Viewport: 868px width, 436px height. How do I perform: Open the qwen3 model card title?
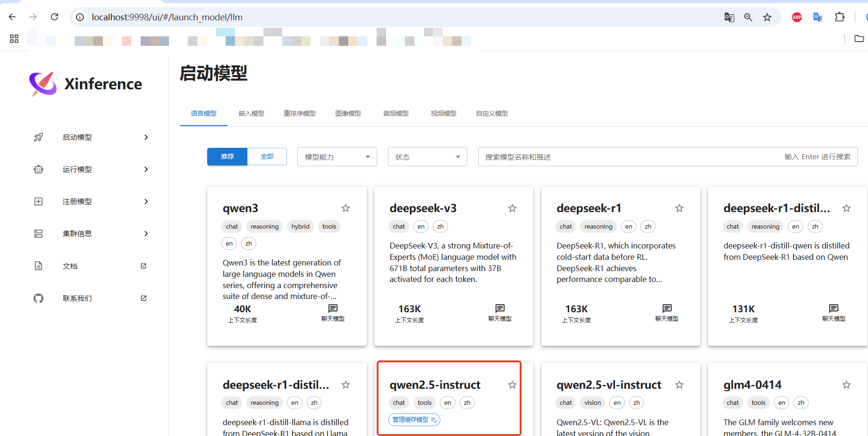(x=241, y=208)
